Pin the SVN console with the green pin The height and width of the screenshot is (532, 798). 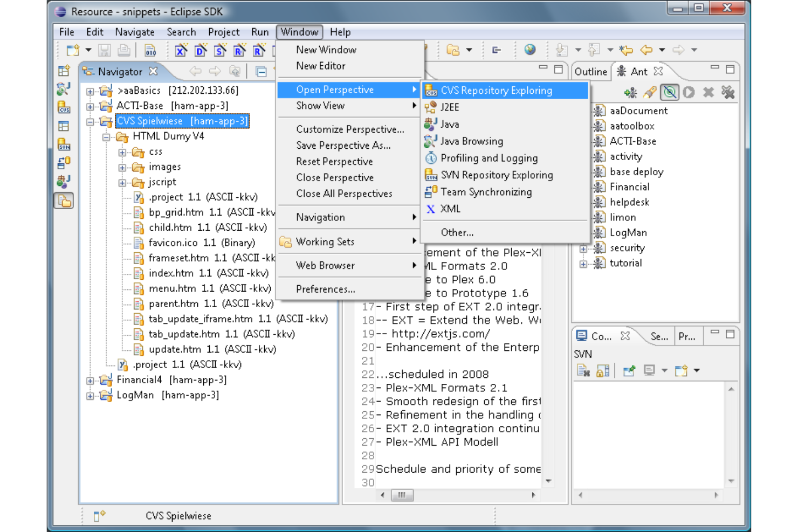[629, 370]
